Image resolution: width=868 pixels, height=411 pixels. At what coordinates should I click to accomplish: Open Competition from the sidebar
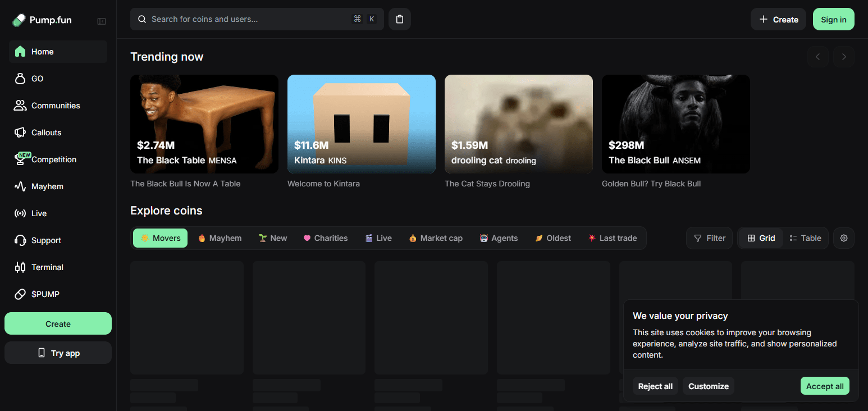pos(58,159)
